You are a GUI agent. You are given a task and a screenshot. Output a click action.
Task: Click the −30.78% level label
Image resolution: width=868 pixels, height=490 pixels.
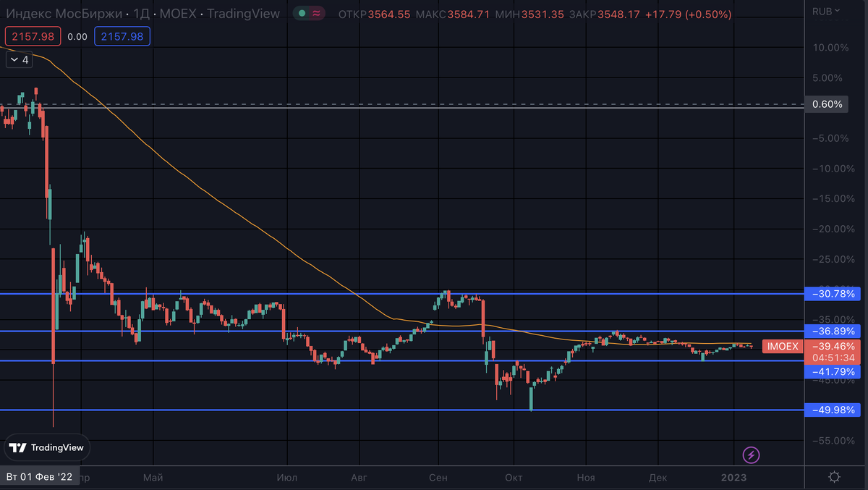833,294
